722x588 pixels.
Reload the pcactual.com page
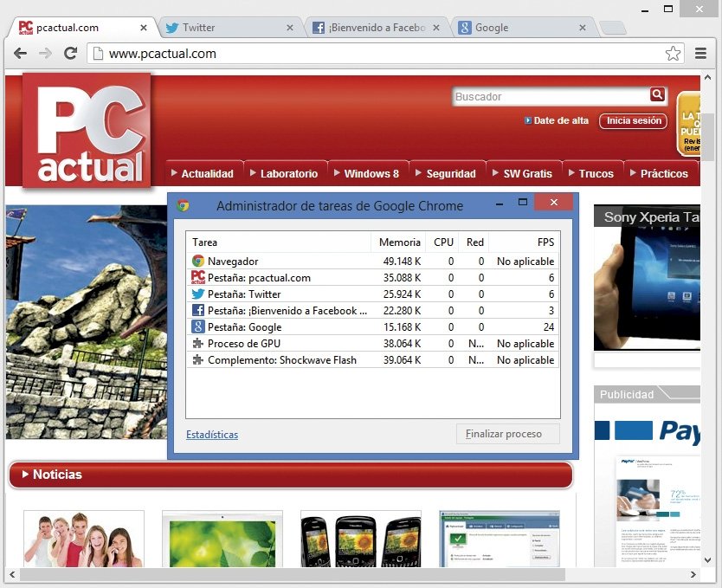pyautogui.click(x=70, y=54)
